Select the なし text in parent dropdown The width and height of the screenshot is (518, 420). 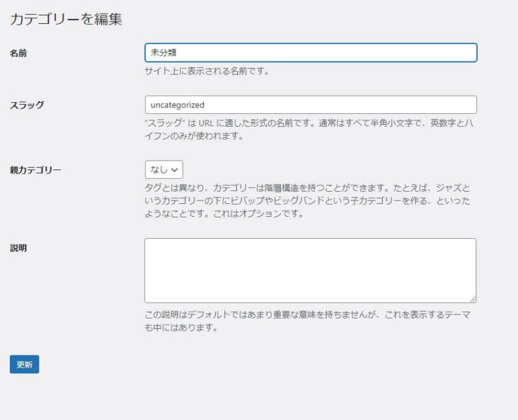[x=159, y=170]
